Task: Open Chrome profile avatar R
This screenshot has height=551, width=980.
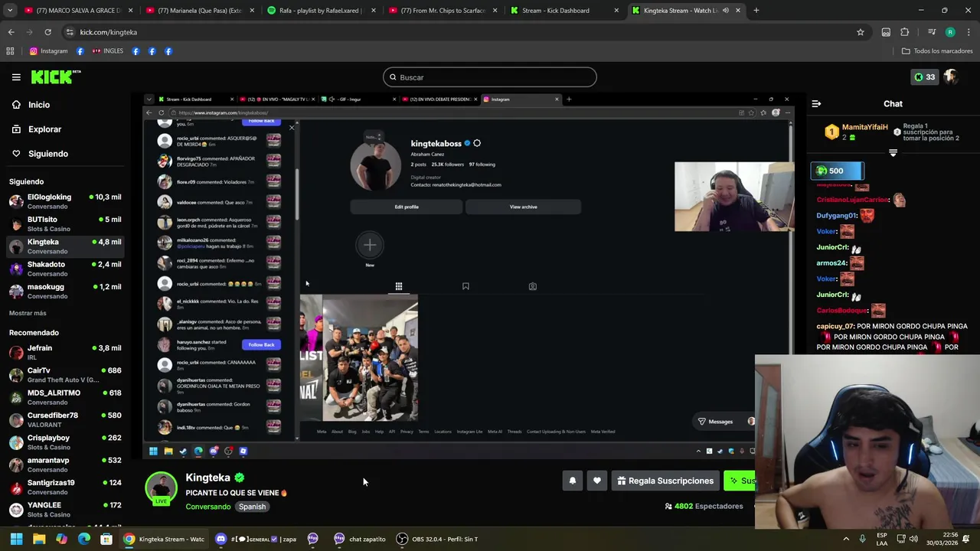Action: [950, 32]
